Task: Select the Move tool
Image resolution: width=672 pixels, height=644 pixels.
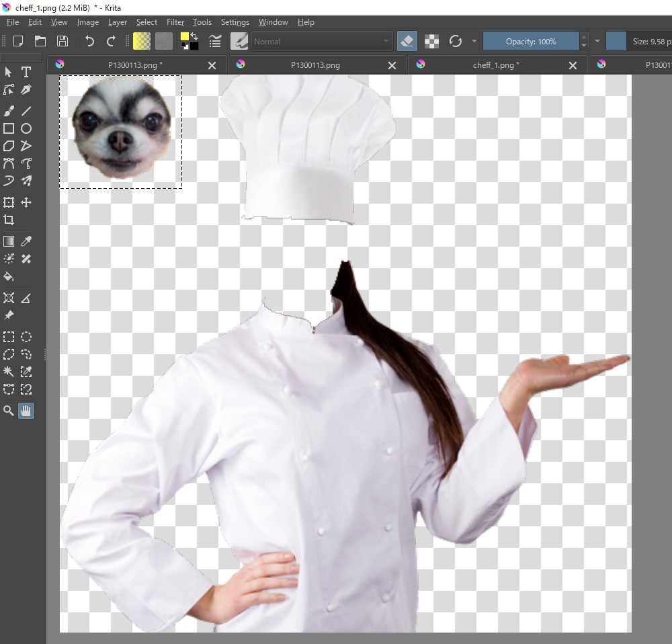Action: coord(26,202)
